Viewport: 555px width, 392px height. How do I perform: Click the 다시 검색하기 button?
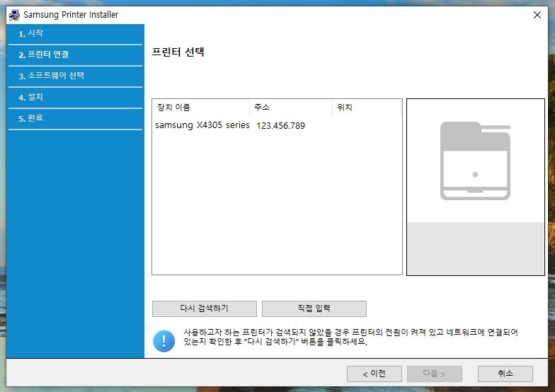(x=204, y=309)
